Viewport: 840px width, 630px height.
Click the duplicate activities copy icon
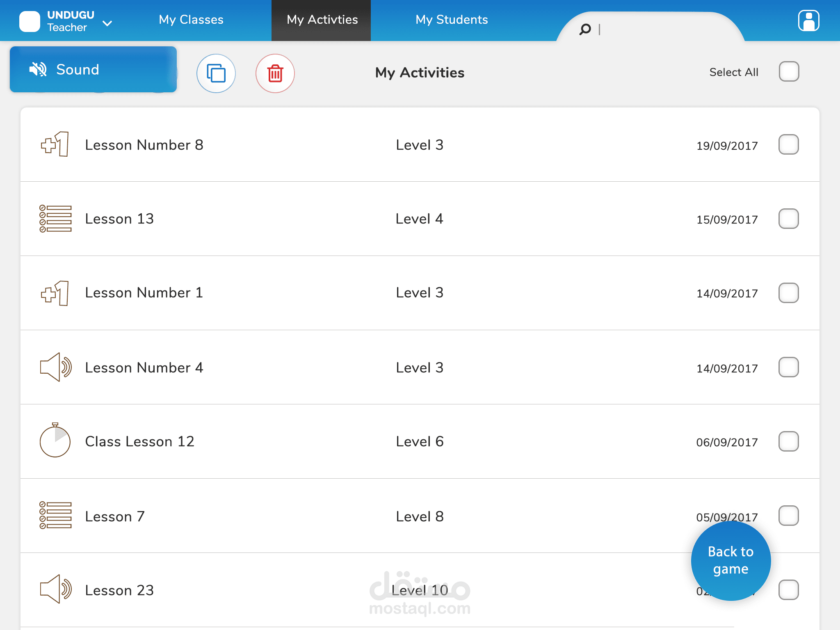[216, 73]
